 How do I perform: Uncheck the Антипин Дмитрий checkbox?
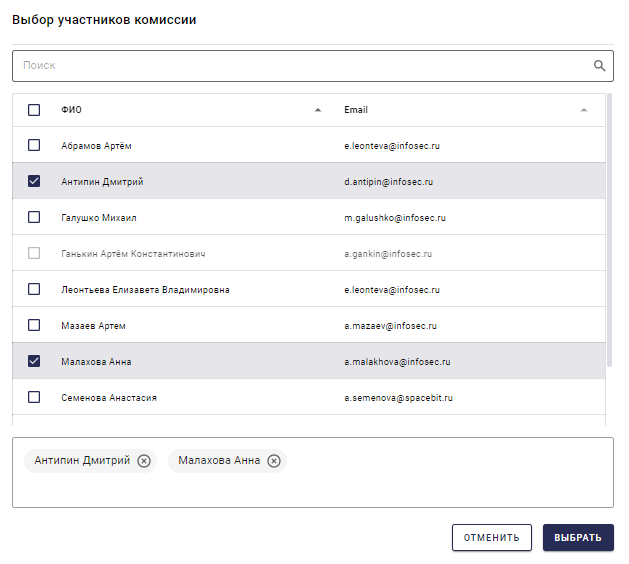pos(34,181)
